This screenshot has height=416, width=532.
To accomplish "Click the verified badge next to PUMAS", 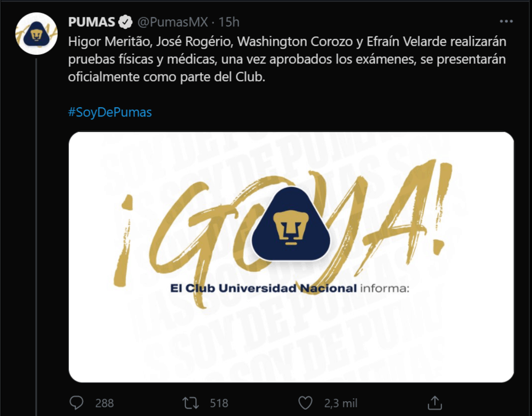I will [x=125, y=22].
